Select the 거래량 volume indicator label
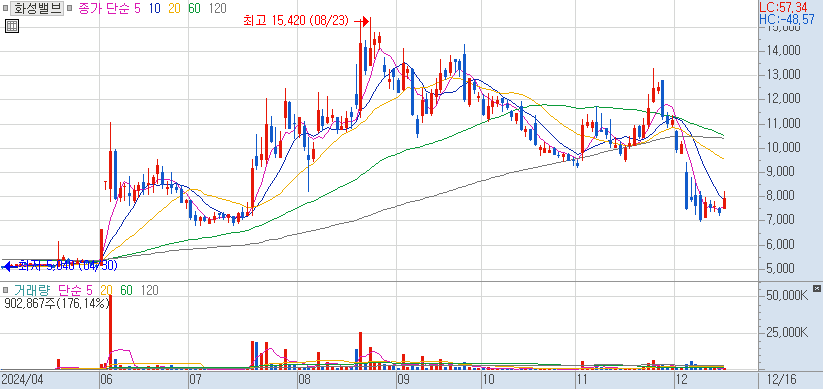 tap(33, 290)
